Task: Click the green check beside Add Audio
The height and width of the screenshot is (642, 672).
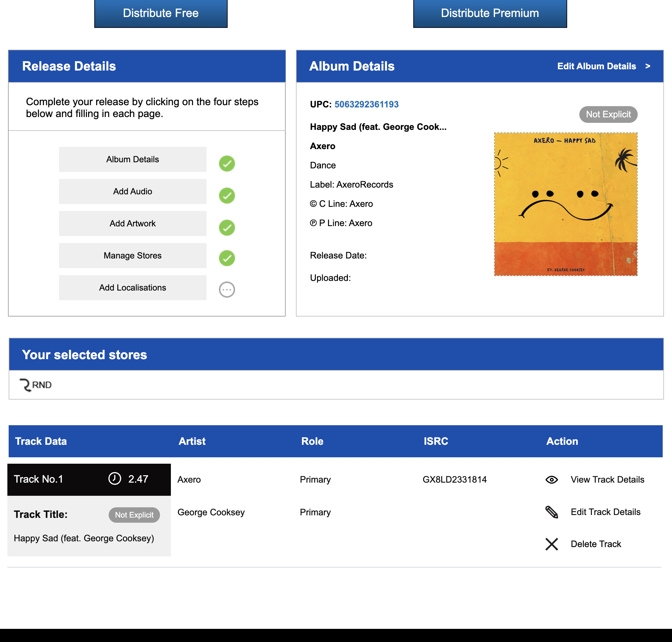Action: pos(226,196)
